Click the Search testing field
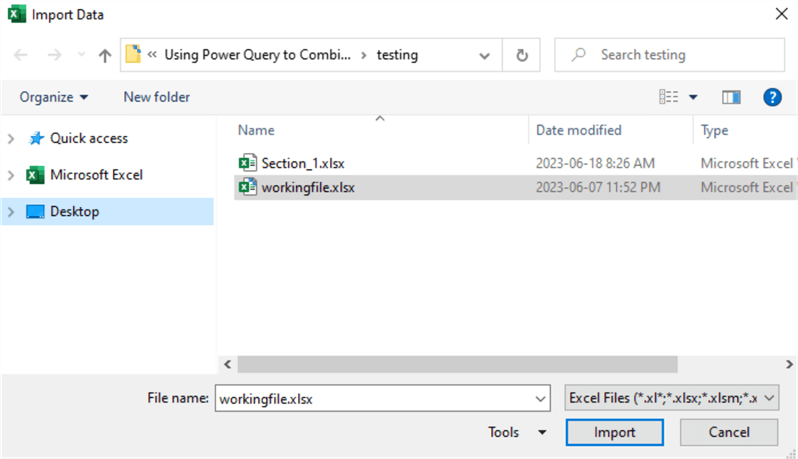The image size is (798, 459). point(669,55)
